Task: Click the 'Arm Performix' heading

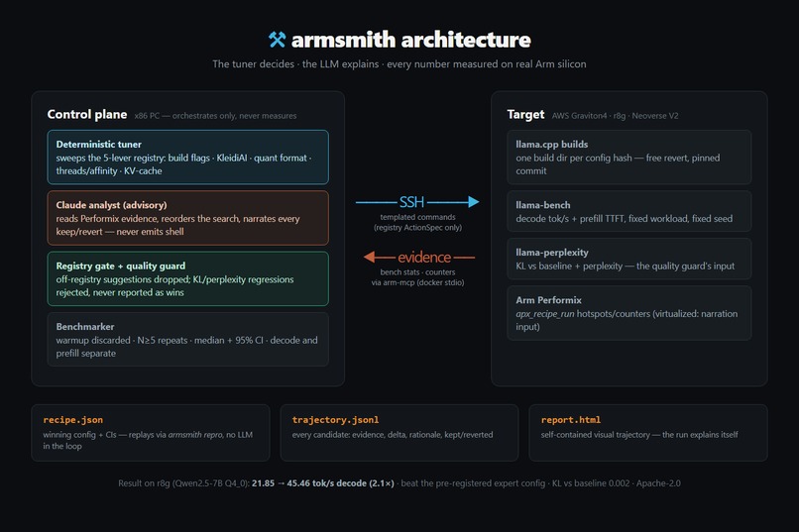Action: [x=548, y=300]
